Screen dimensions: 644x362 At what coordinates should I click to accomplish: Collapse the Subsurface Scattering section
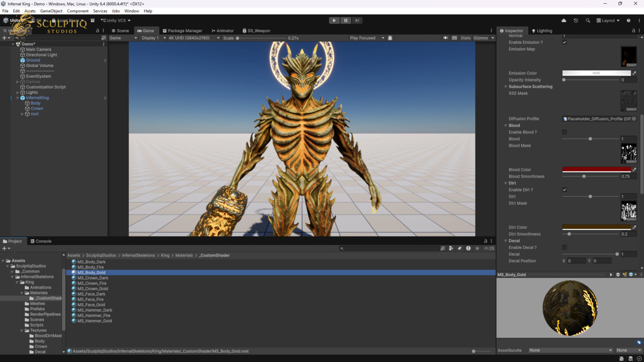[506, 86]
